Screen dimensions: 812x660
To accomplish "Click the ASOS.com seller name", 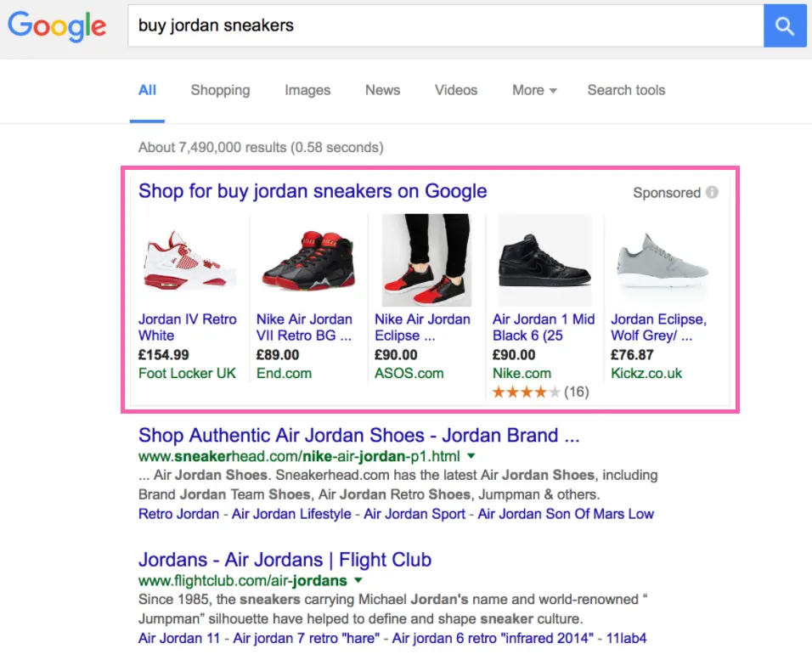I will (x=409, y=374).
